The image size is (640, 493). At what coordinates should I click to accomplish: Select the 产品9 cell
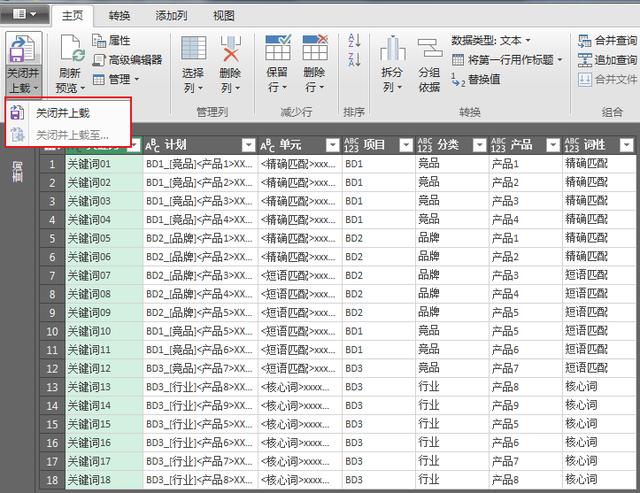click(x=526, y=406)
